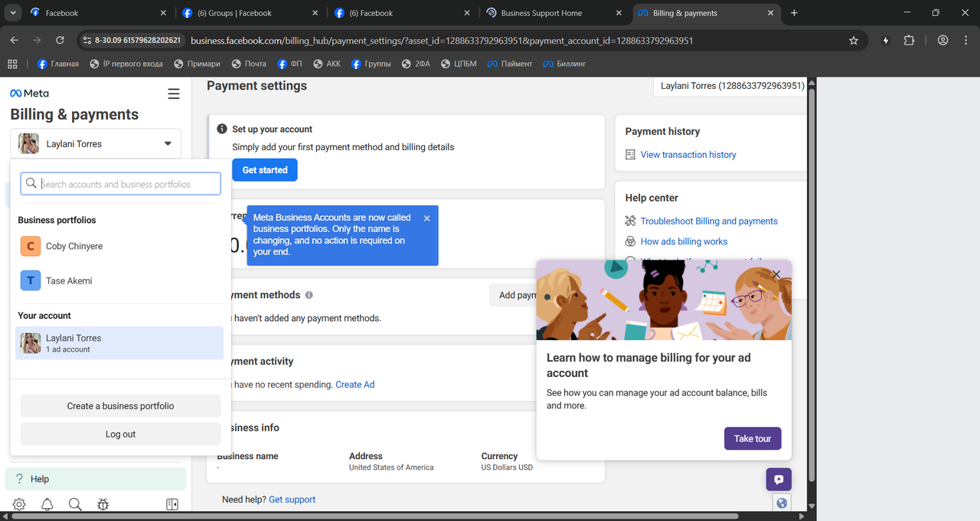The image size is (980, 521).
Task: Open the Группы bookmark
Action: point(371,64)
